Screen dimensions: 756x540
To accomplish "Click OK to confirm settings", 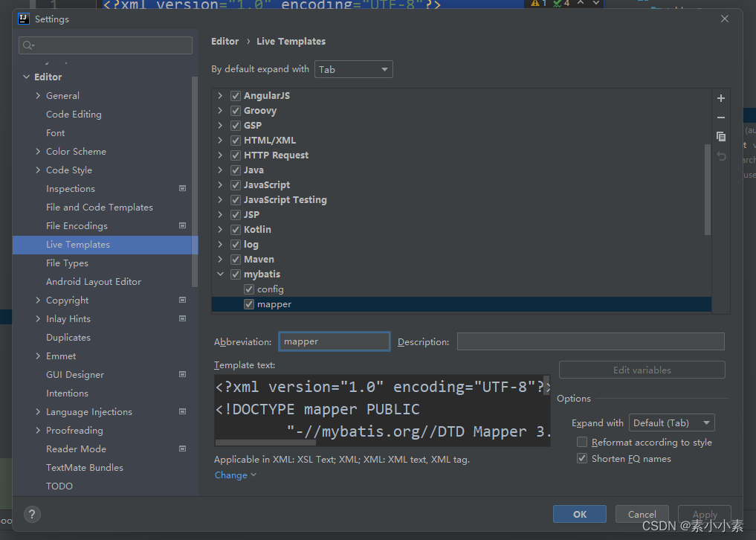I will tap(580, 514).
